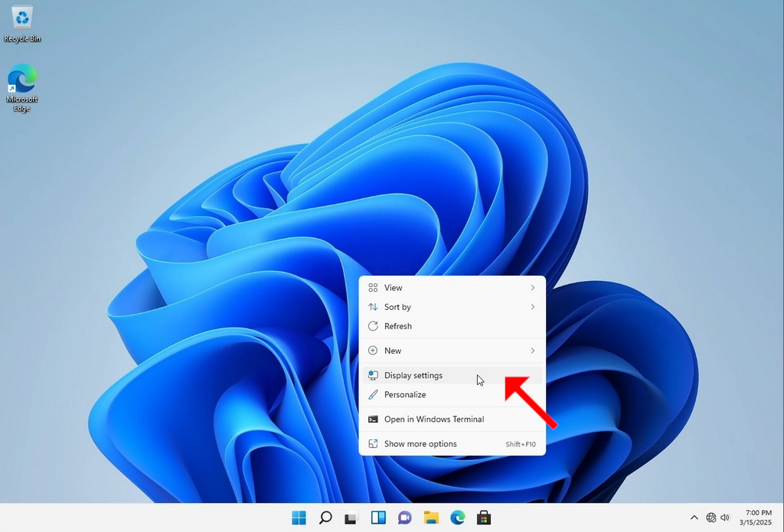Open the volume speaker tray icon
This screenshot has width=784, height=532.
pos(725,517)
